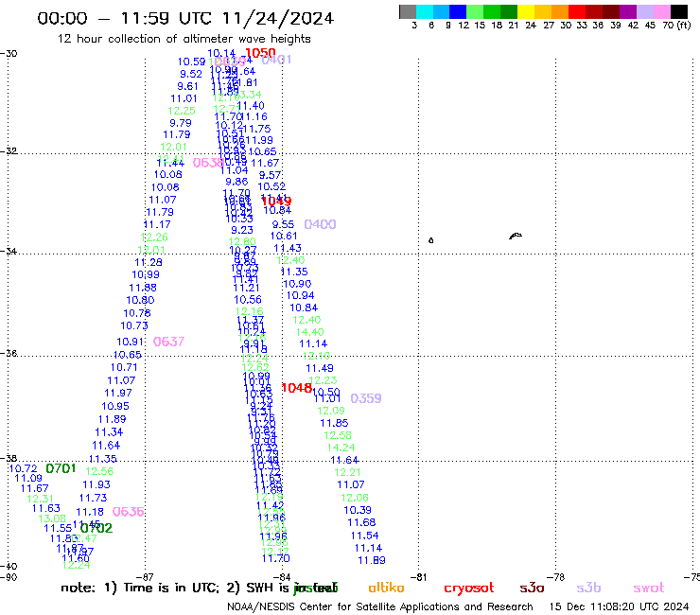Viewport: 700px width, 615px height.
Task: Click the 13.08 wave height value
Action: pos(52,518)
